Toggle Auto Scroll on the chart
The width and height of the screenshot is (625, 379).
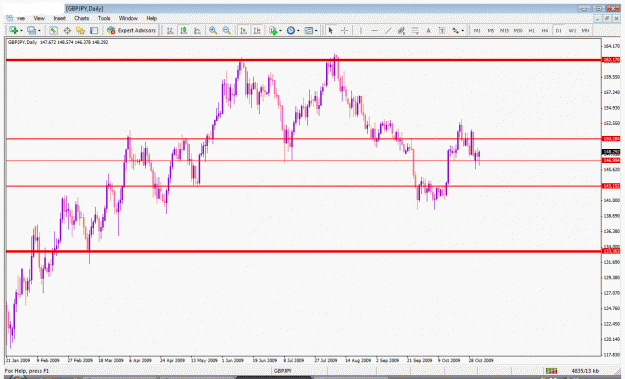click(244, 30)
